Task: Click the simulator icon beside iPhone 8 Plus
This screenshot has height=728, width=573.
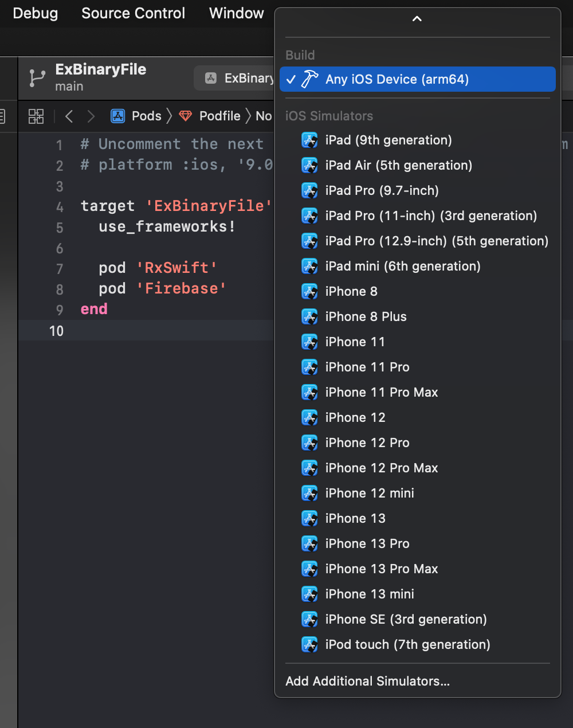Action: tap(309, 316)
